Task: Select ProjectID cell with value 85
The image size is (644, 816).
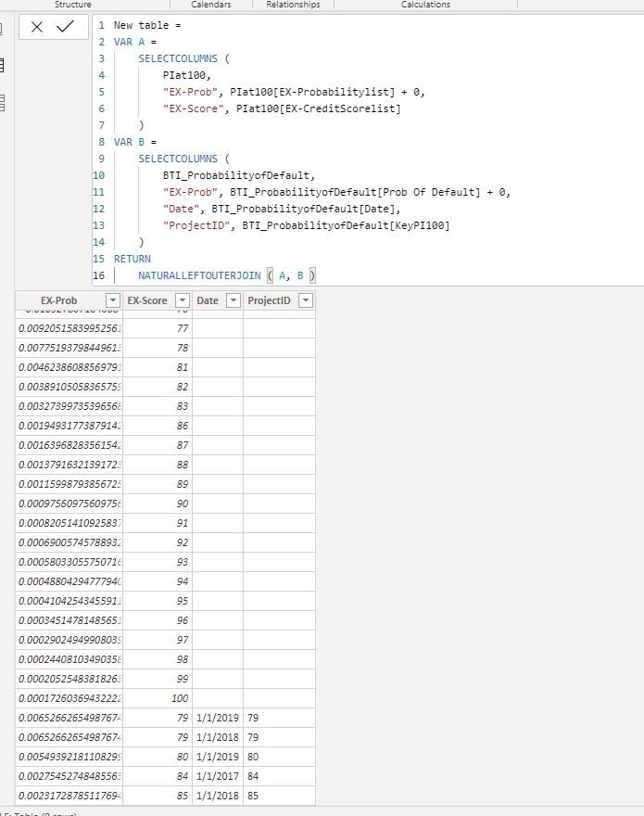Action: point(279,796)
